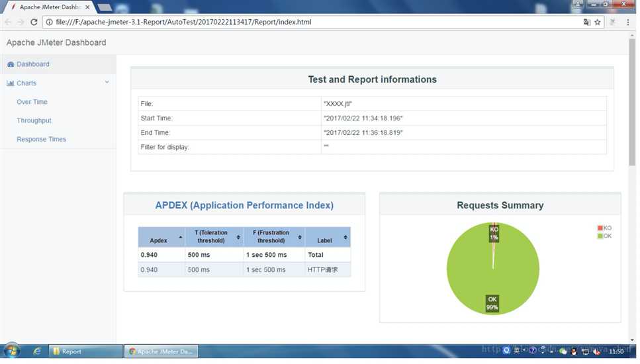The image size is (640, 364).
Task: Click the Apache JMeter Dashboard header title
Action: coord(56,42)
